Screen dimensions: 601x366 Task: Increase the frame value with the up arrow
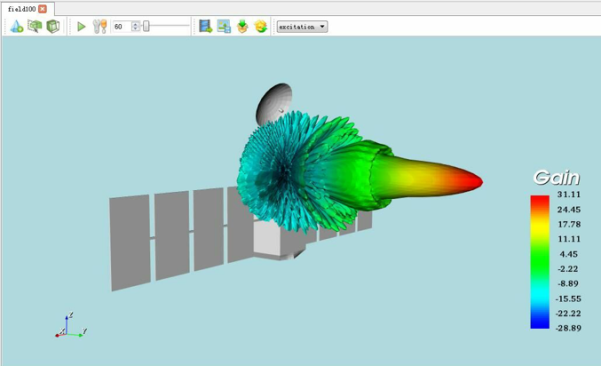tap(135, 24)
